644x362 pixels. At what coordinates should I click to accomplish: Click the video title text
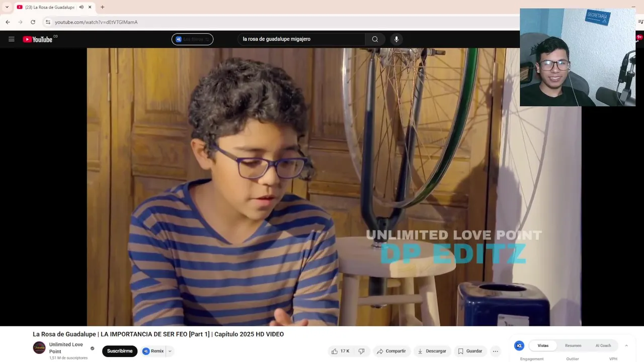point(158,334)
